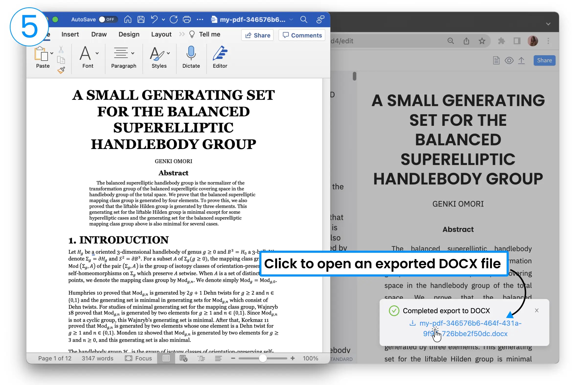588x385 pixels.
Task: Open the Insert tab
Action: [70, 34]
